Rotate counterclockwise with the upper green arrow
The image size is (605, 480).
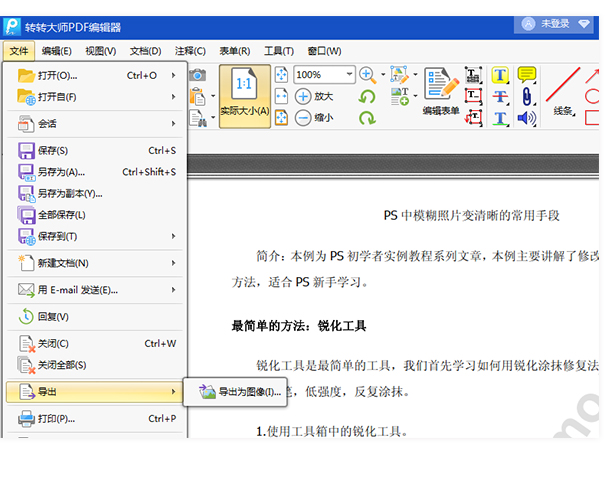click(x=367, y=96)
